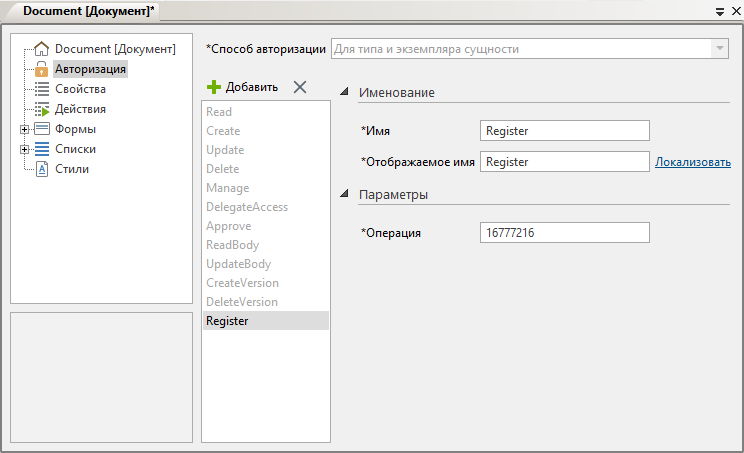Open the Локализовать link

(693, 162)
